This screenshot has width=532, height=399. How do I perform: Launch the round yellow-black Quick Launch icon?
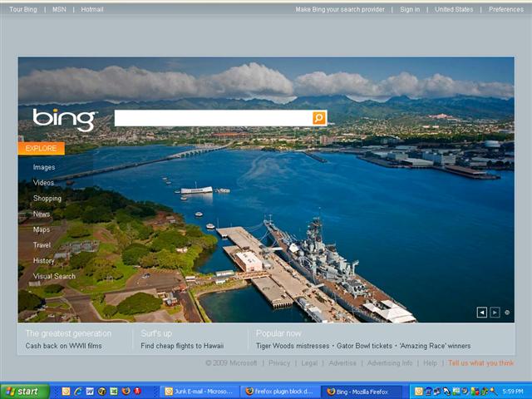click(101, 392)
